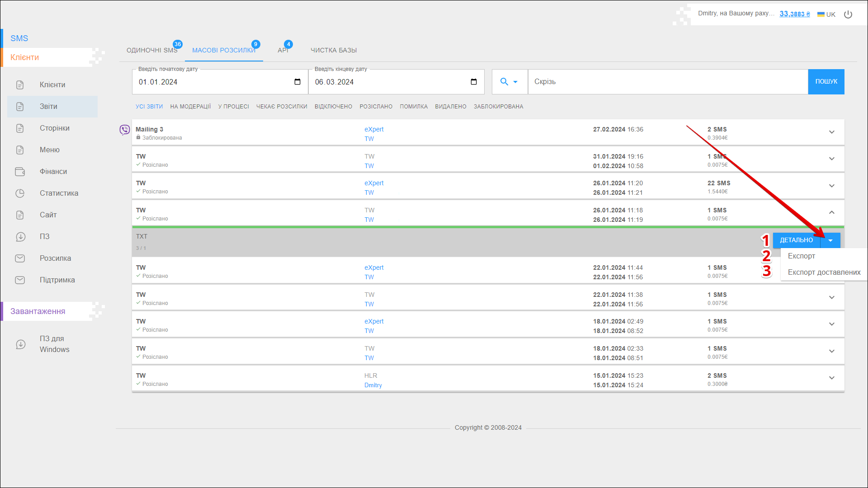Screen dimensions: 868x488
Task: Click ПЗ для Windows download icon
Action: 21,344
